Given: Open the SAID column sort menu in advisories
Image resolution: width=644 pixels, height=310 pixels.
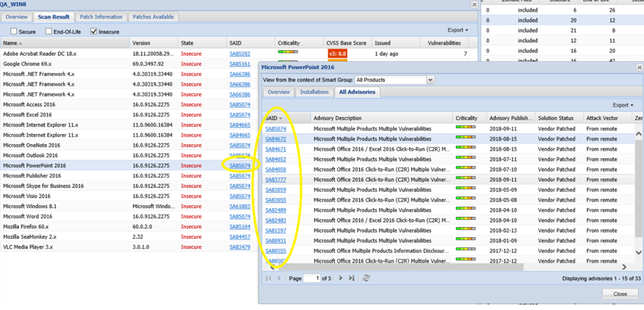Looking at the screenshot, I should click(281, 119).
